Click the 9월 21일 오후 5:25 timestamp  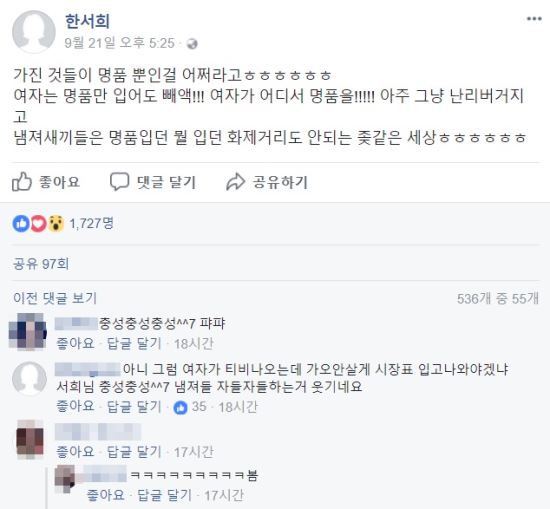119,43
